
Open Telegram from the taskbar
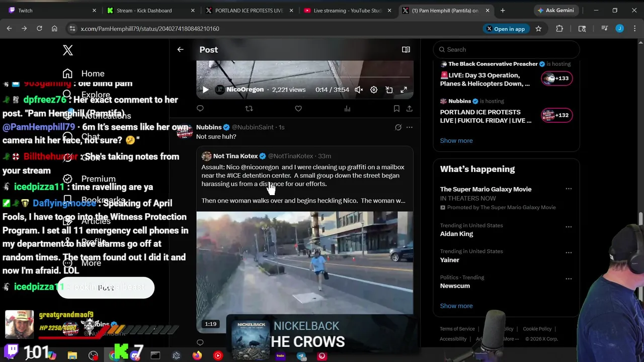pos(301,356)
